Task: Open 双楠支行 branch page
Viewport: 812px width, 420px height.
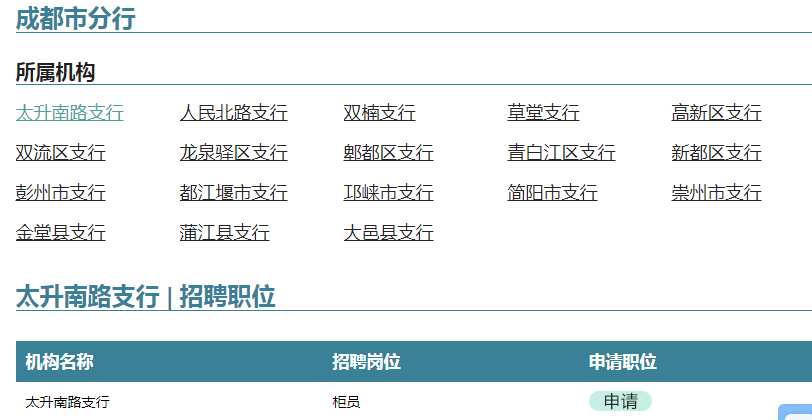Action: tap(379, 113)
